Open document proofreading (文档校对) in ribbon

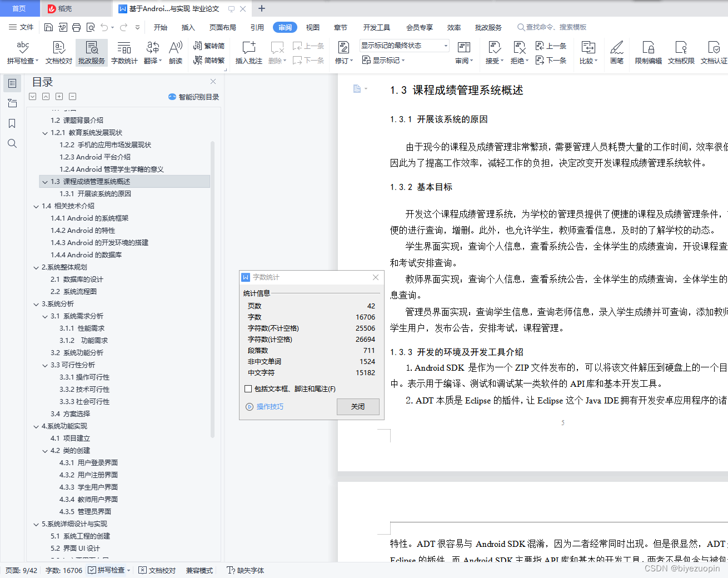tap(59, 53)
